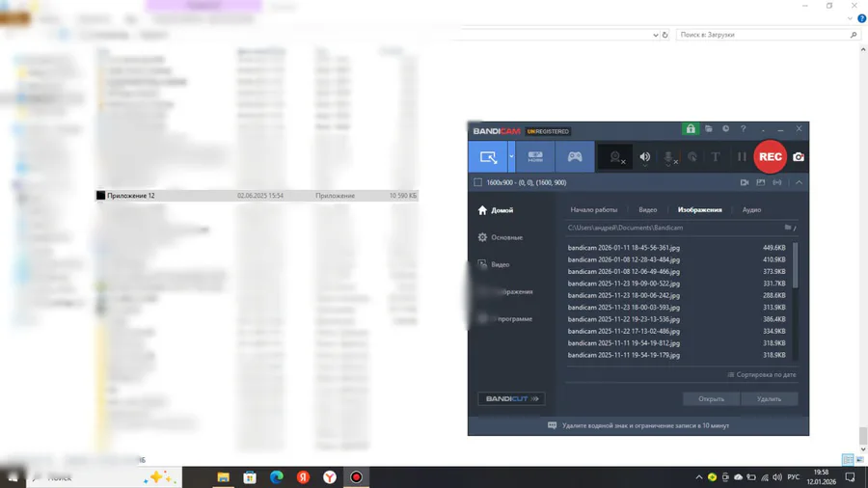The height and width of the screenshot is (488, 868).
Task: Select file bandicam 2025-11-23 18-00-06-242.jpg
Action: point(676,295)
